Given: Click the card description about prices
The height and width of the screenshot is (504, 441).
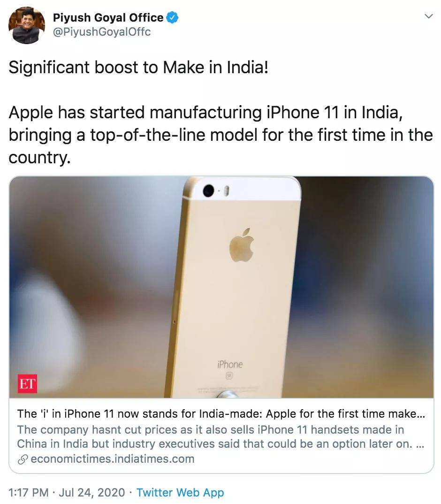Looking at the screenshot, I should click(x=221, y=436).
